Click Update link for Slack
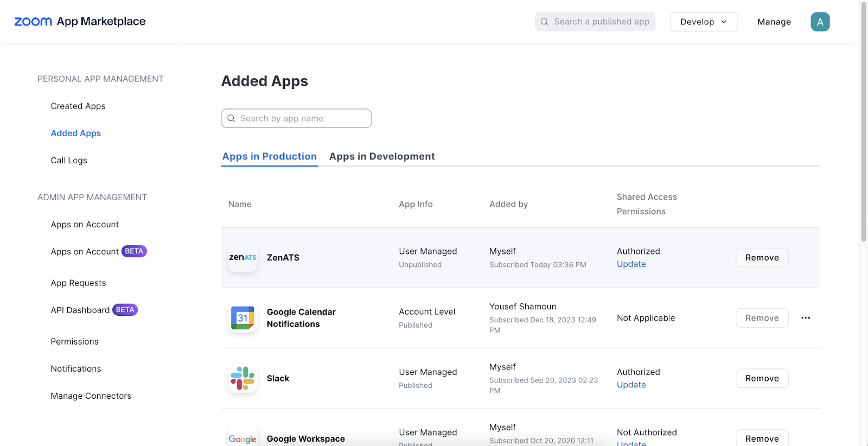This screenshot has width=868, height=446. click(x=631, y=385)
